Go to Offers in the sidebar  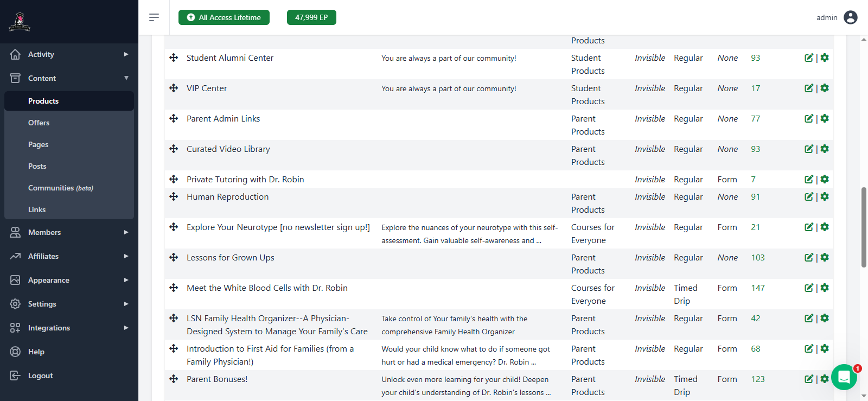(x=39, y=123)
